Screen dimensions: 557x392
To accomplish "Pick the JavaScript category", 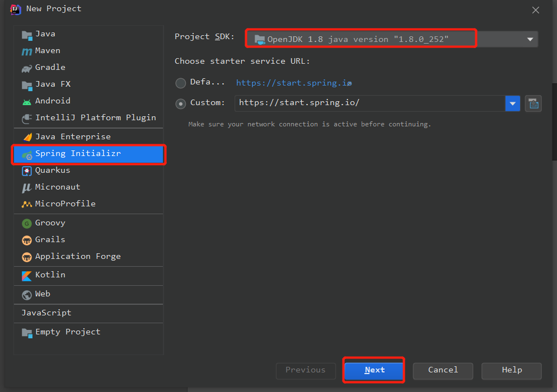I will (88, 313).
